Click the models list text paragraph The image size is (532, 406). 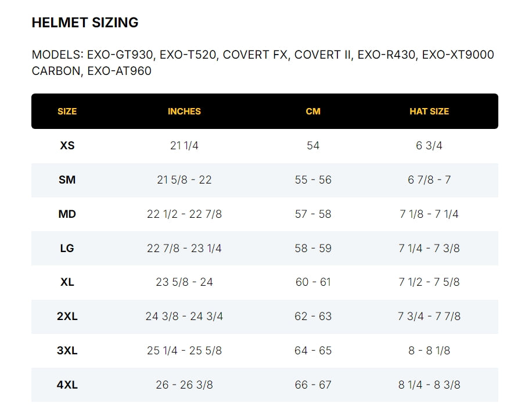[x=263, y=63]
